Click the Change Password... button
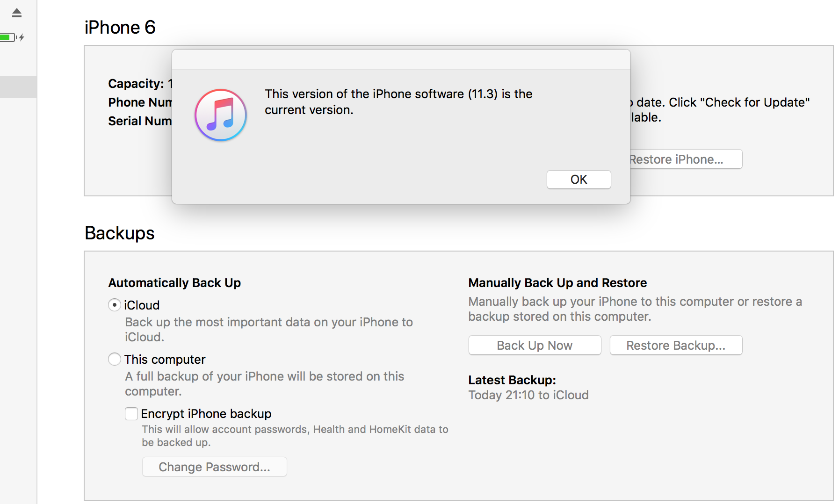 click(215, 467)
